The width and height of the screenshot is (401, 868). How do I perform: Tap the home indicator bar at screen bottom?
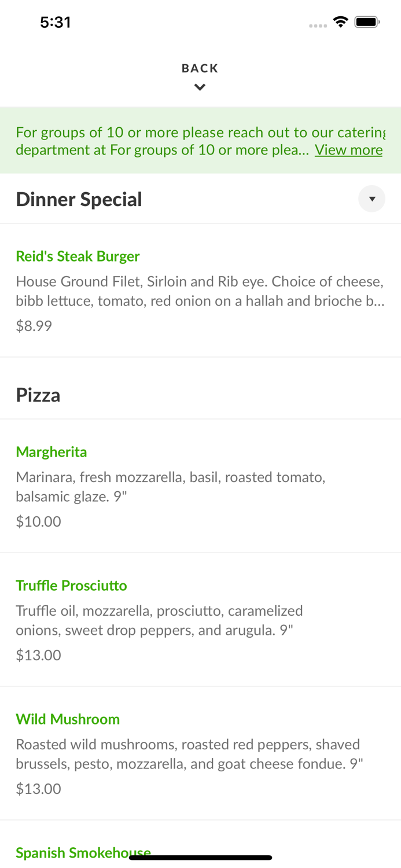[x=200, y=857]
